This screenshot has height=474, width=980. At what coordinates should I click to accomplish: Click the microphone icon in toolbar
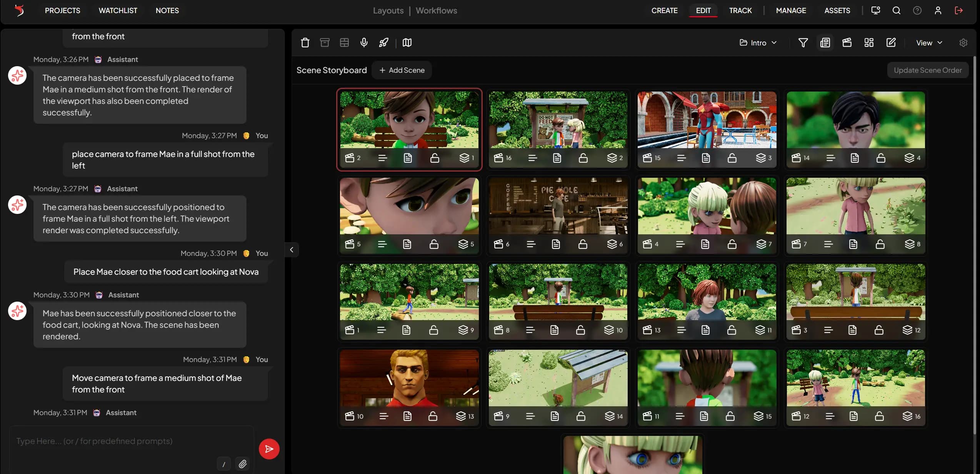click(x=364, y=43)
